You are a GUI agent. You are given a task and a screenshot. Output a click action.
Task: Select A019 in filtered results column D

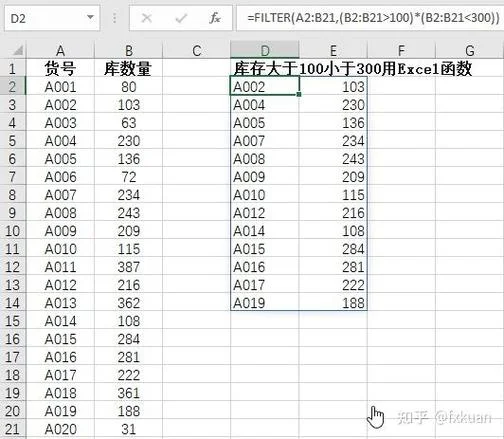coord(265,303)
